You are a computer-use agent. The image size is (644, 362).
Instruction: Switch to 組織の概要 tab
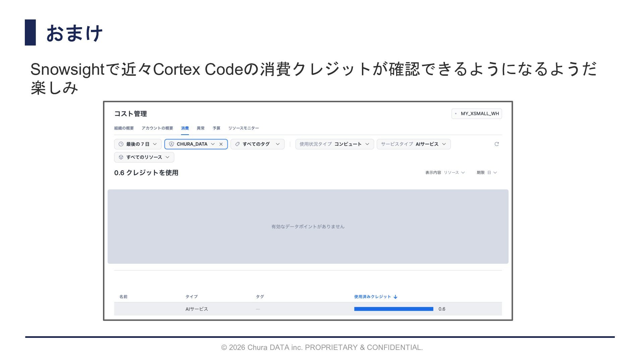124,128
